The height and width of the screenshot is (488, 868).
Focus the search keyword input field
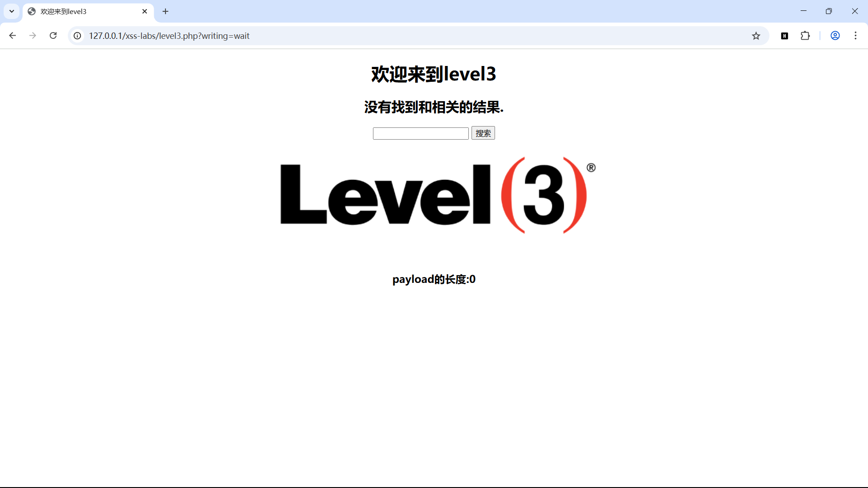(420, 133)
